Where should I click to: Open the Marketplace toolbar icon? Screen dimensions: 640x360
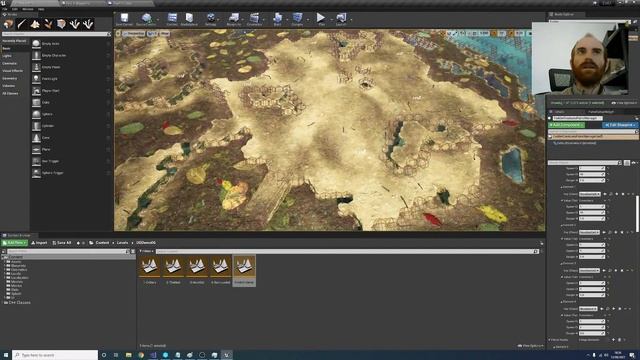click(189, 18)
